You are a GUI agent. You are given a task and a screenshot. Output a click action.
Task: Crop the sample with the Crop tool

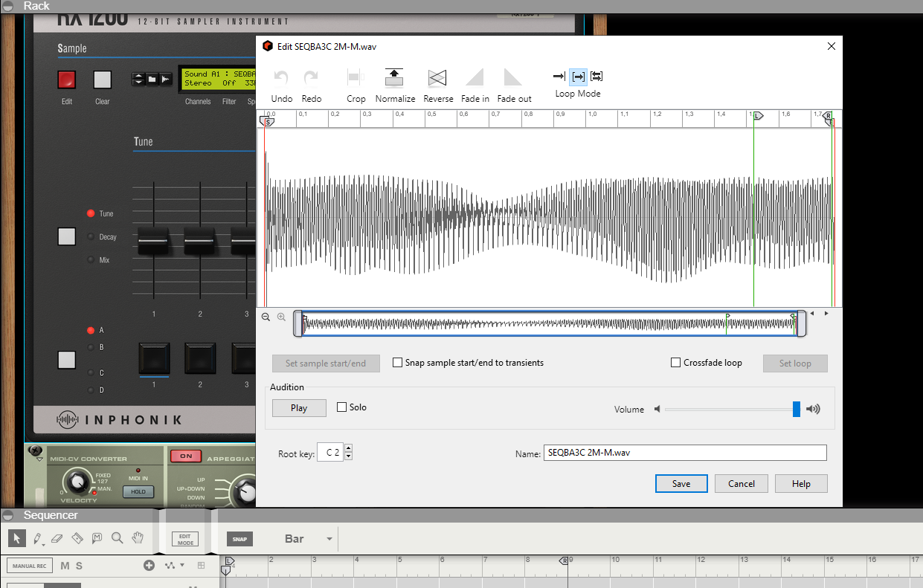356,77
